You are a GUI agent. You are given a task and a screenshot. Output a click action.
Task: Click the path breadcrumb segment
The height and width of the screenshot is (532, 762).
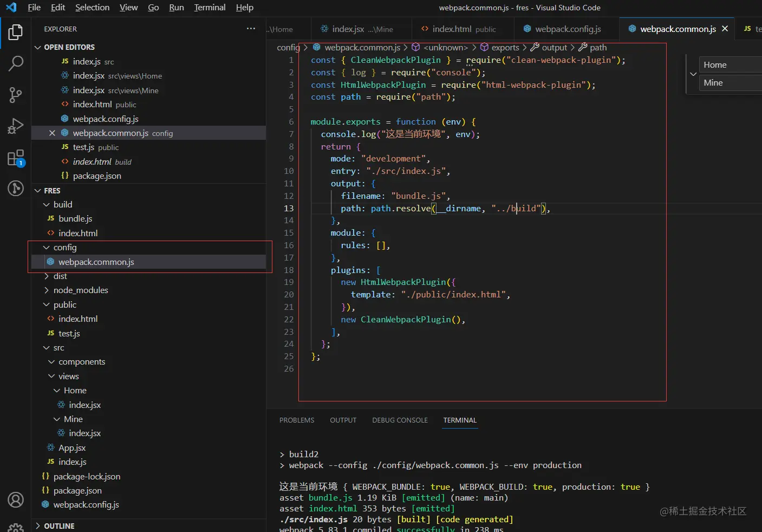[x=598, y=48]
